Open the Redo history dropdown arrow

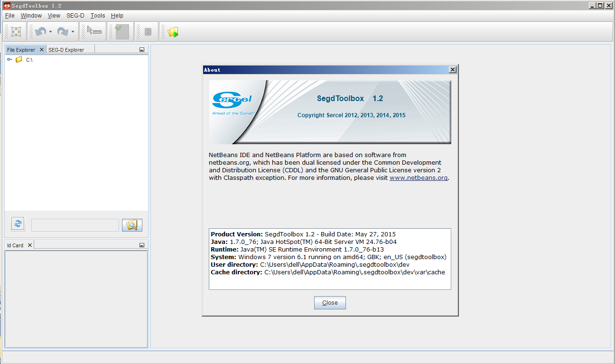tap(73, 32)
